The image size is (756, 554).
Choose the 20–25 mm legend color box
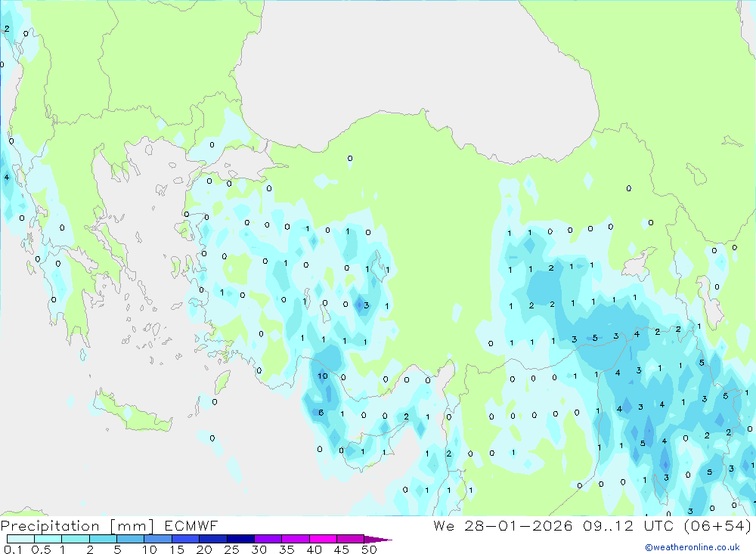click(x=213, y=539)
